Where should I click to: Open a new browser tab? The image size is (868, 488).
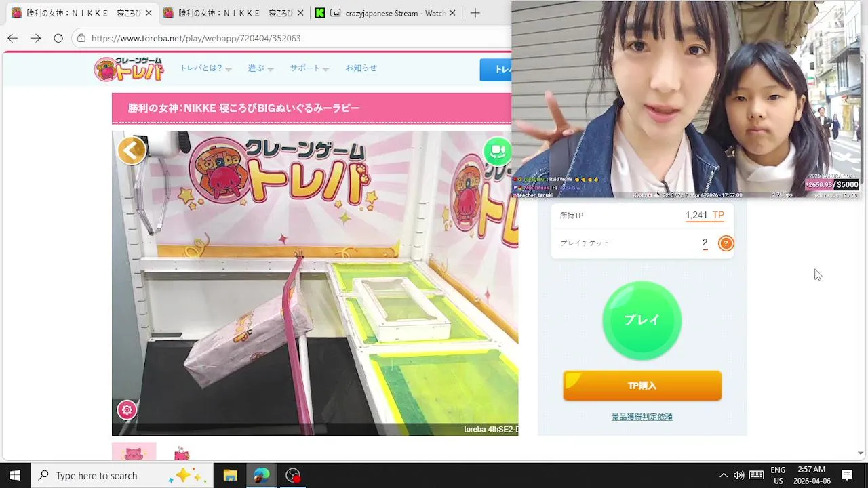(475, 13)
